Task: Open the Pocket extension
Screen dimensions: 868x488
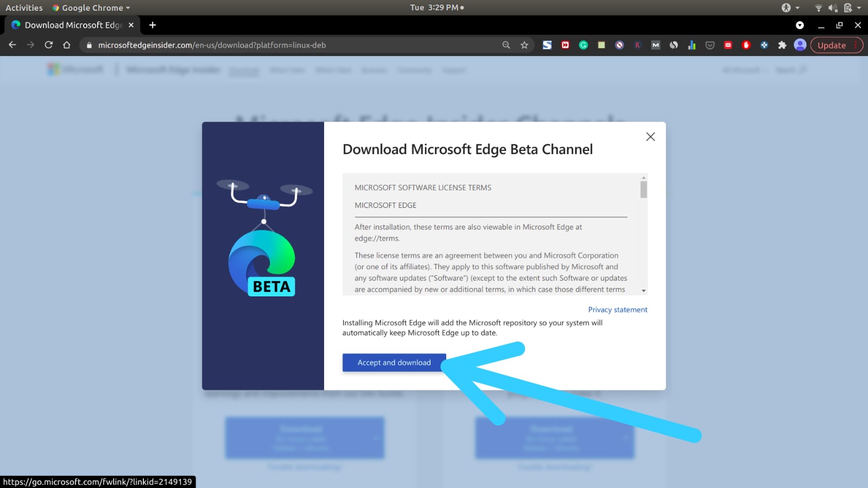Action: [x=710, y=45]
